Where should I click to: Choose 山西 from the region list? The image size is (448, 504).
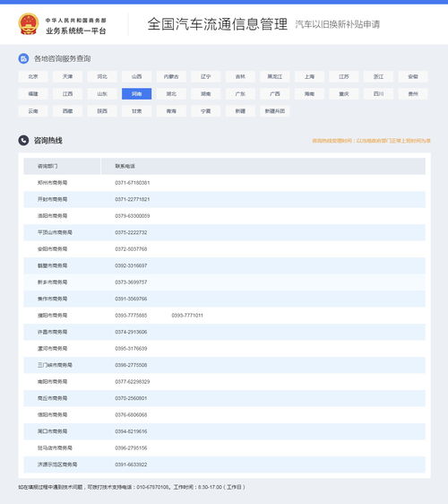(x=136, y=76)
